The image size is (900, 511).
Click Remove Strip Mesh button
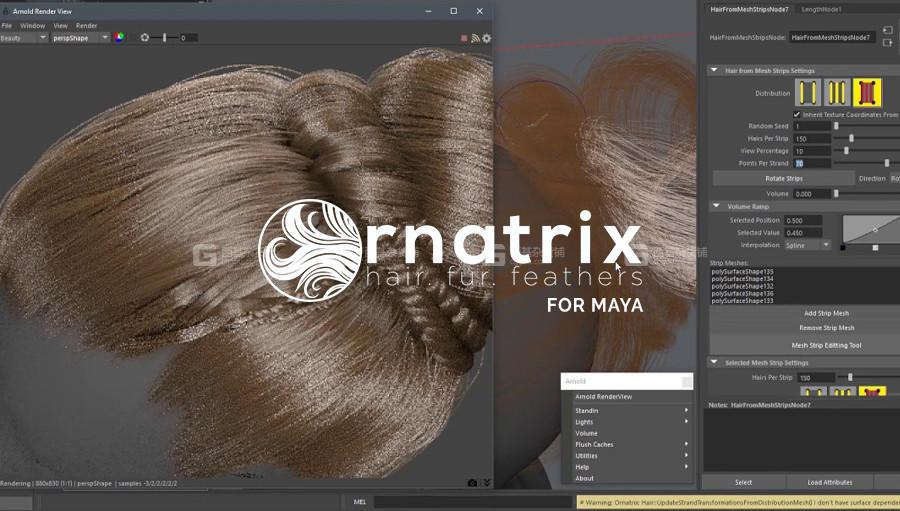coord(827,328)
